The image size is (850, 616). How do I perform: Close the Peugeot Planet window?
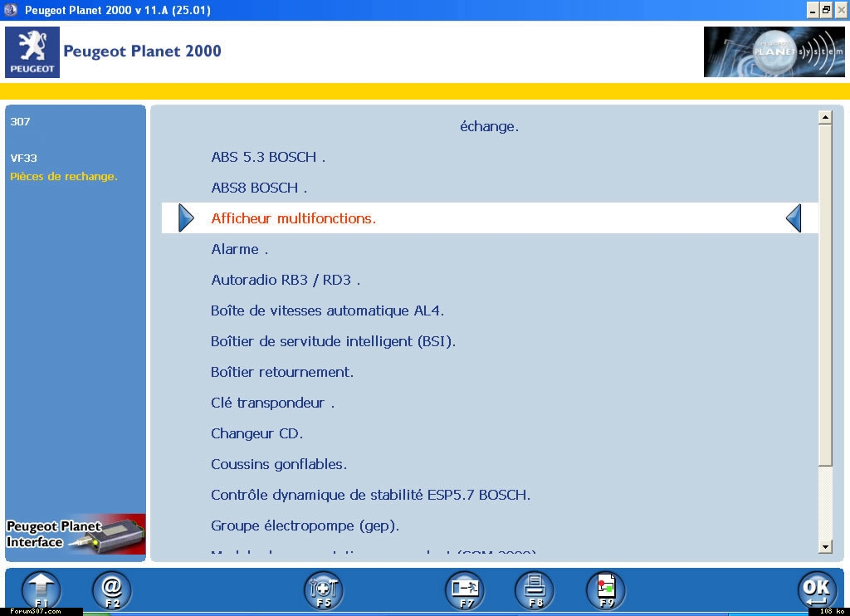coord(842,10)
